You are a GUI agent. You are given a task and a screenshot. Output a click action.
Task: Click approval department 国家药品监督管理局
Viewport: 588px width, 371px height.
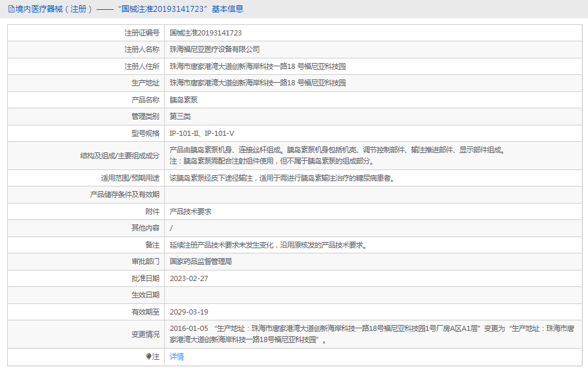200,261
